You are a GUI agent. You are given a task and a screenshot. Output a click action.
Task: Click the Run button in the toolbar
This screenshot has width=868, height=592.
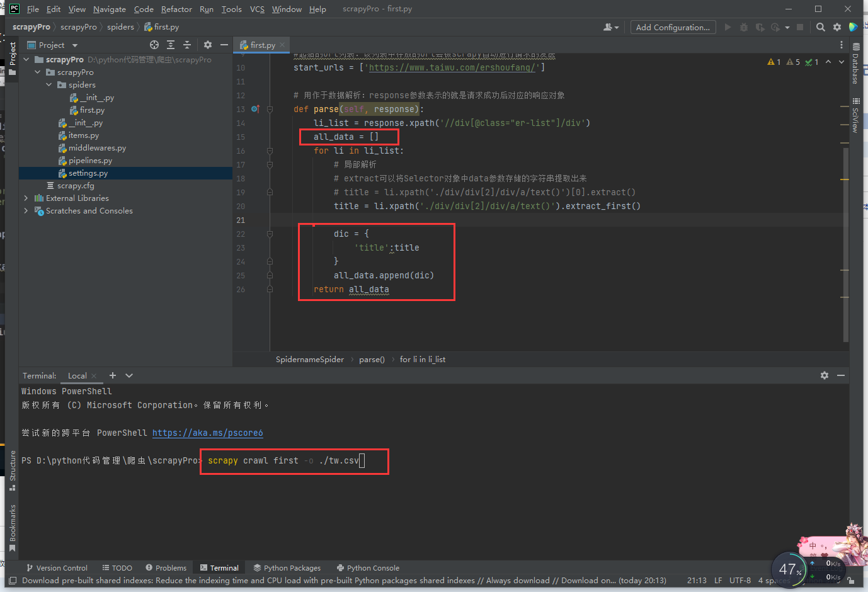click(x=728, y=27)
